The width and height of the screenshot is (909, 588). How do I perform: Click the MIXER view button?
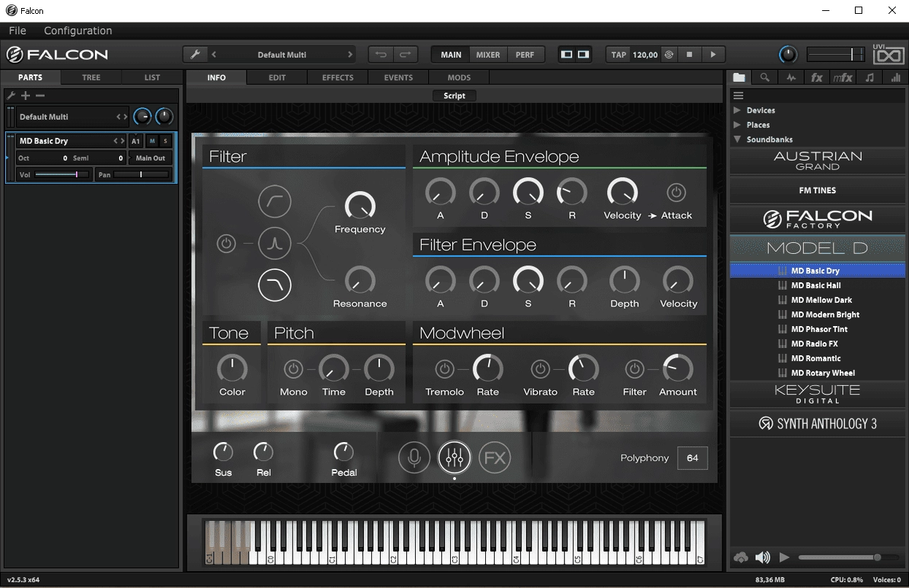[488, 55]
